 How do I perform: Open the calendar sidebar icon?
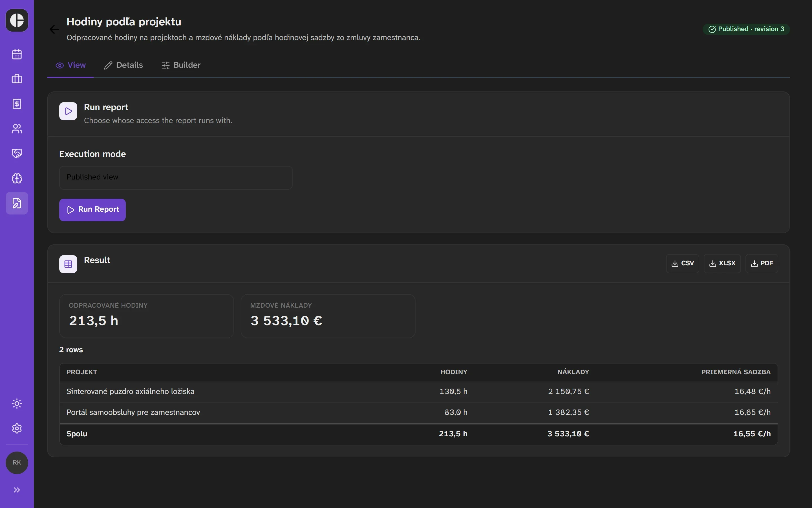[x=17, y=54]
